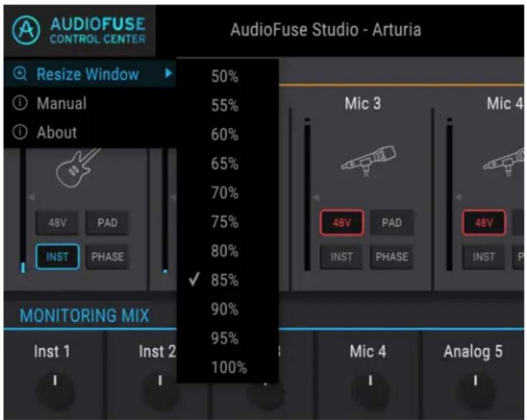Image resolution: width=527 pixels, height=420 pixels.
Task: Click the magnifier icon beside Resize Window
Action: (x=19, y=73)
